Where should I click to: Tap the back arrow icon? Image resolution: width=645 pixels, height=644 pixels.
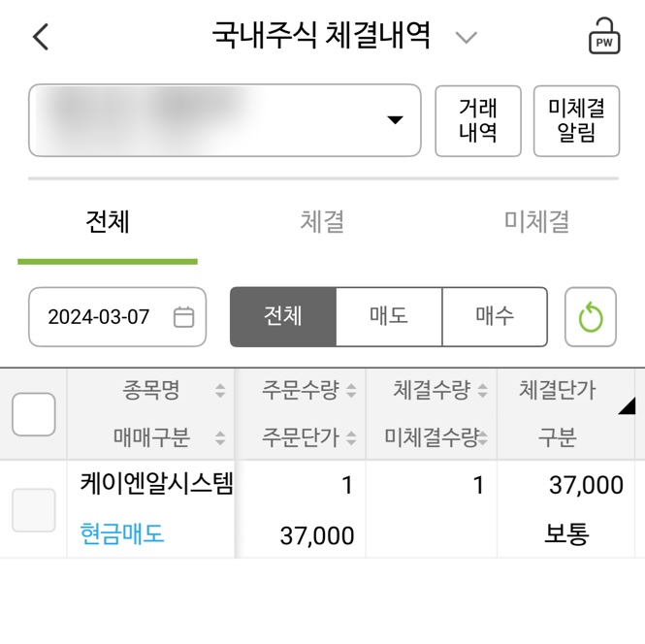coord(40,38)
